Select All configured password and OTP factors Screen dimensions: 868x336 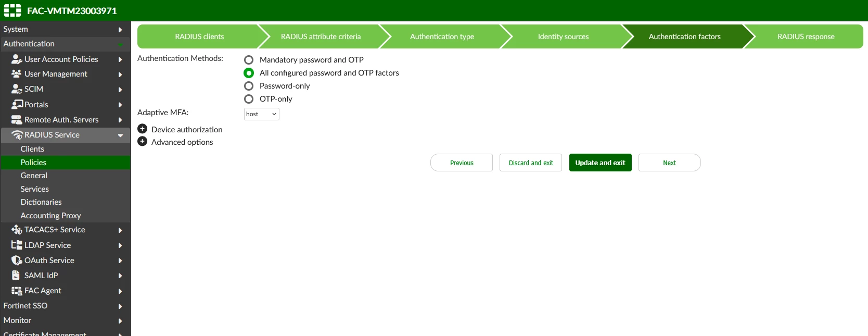[x=249, y=73]
